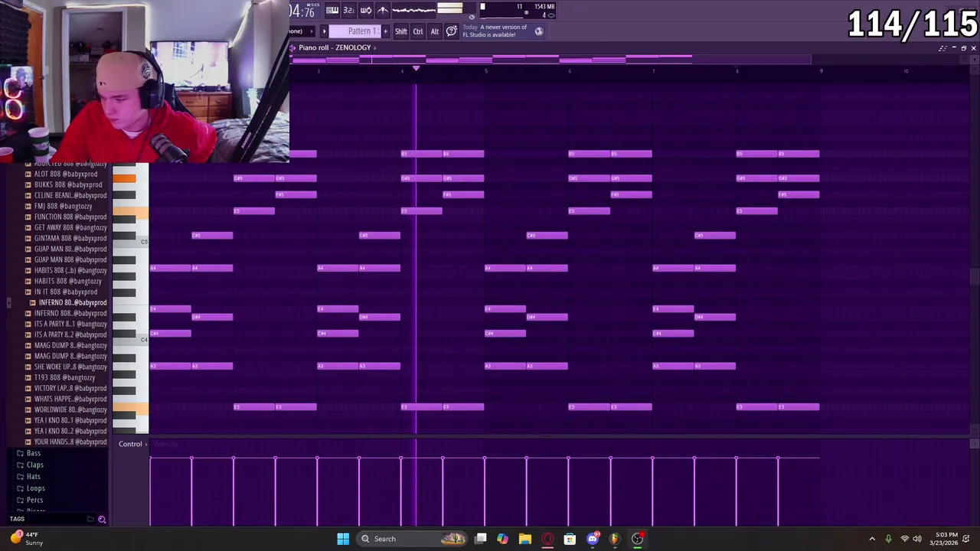
Task: Click the taskbar Search box
Action: tap(413, 539)
